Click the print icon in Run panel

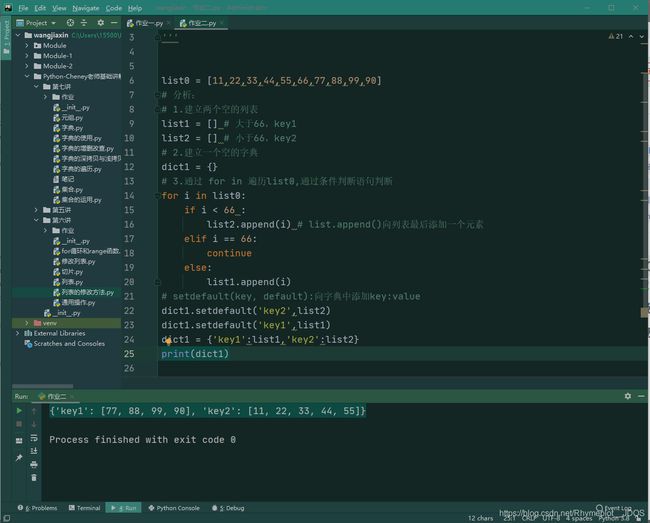click(x=34, y=464)
